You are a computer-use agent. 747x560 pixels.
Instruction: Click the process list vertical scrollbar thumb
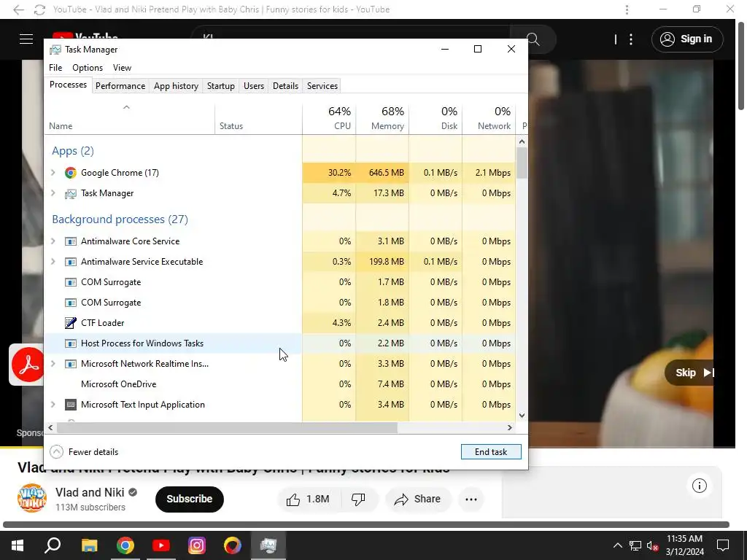coord(522,163)
